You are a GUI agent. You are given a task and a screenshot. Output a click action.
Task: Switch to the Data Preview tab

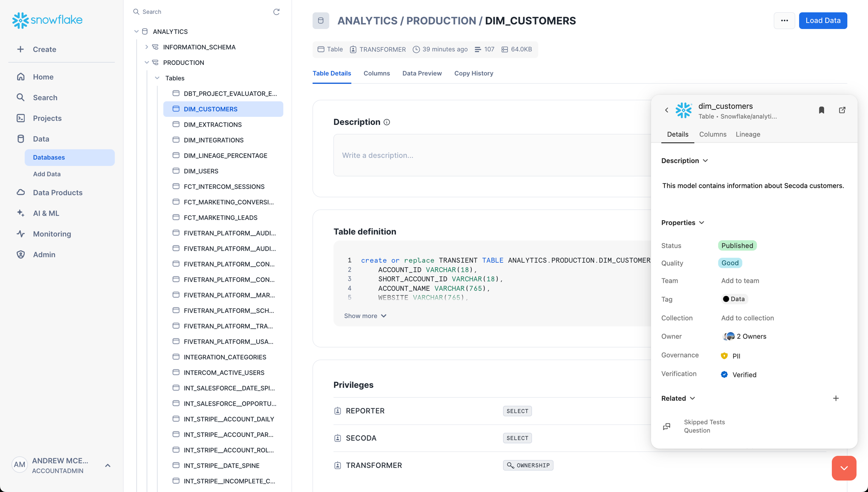coord(422,74)
